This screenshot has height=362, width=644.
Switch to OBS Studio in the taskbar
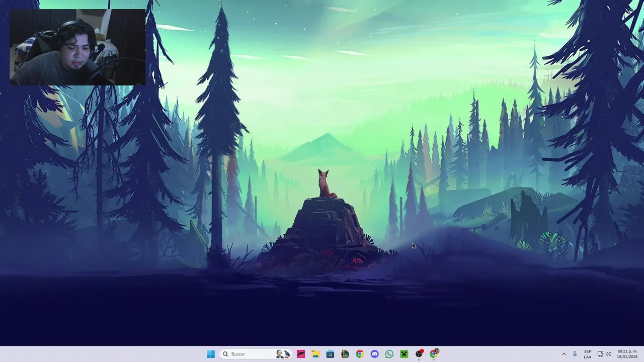pyautogui.click(x=419, y=354)
